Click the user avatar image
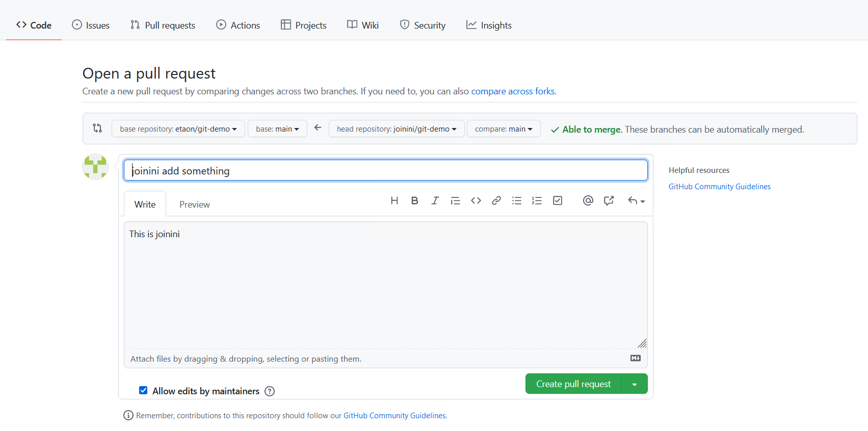This screenshot has width=868, height=431. [95, 167]
